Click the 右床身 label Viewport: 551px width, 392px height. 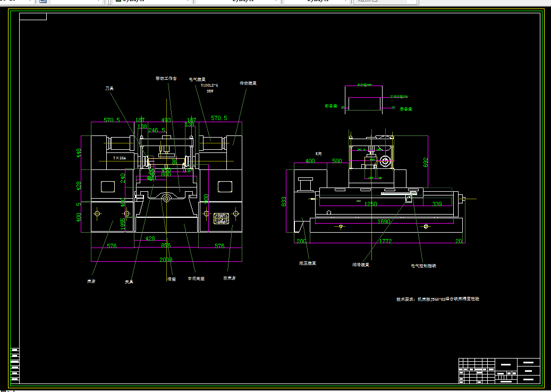pos(230,278)
